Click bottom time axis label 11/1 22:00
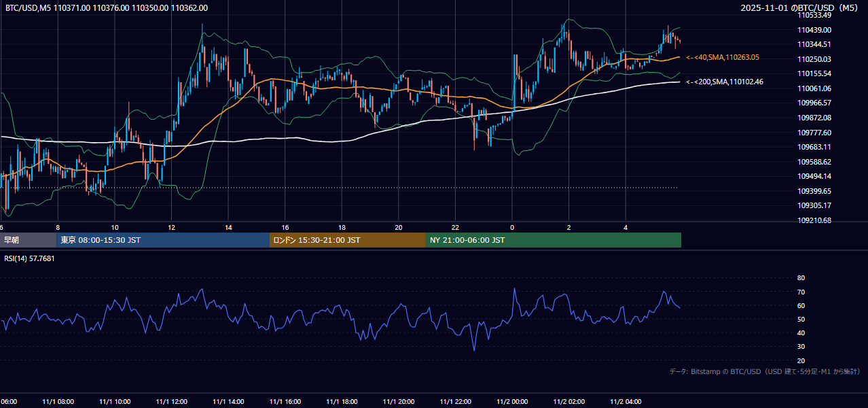Viewport: 868px width, 408px height. pyautogui.click(x=456, y=402)
